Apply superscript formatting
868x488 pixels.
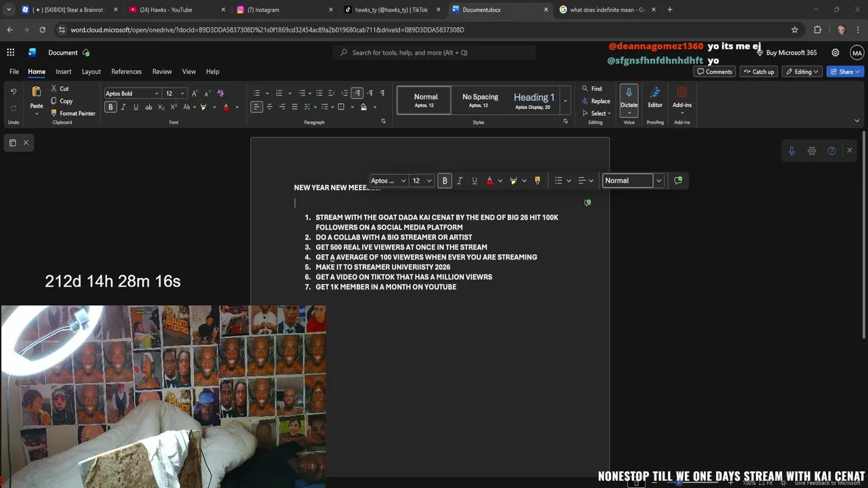coord(174,107)
